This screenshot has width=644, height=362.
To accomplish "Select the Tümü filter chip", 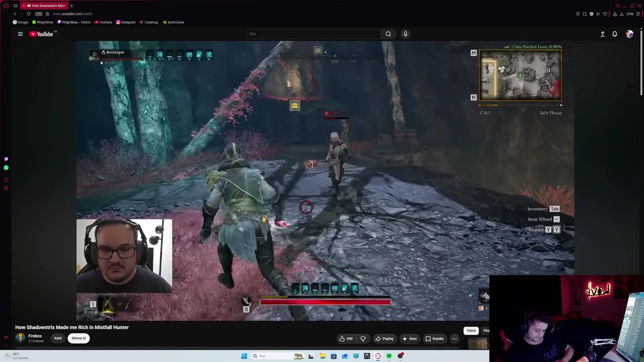I will point(471,331).
